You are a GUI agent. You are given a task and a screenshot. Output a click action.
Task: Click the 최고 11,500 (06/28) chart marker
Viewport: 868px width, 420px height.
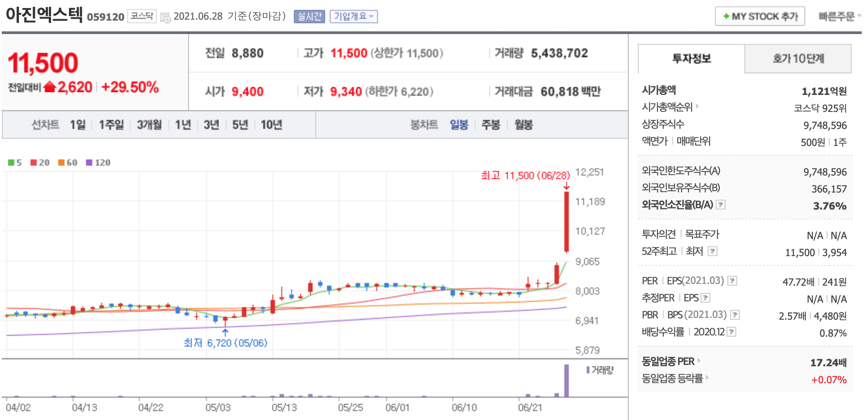525,176
